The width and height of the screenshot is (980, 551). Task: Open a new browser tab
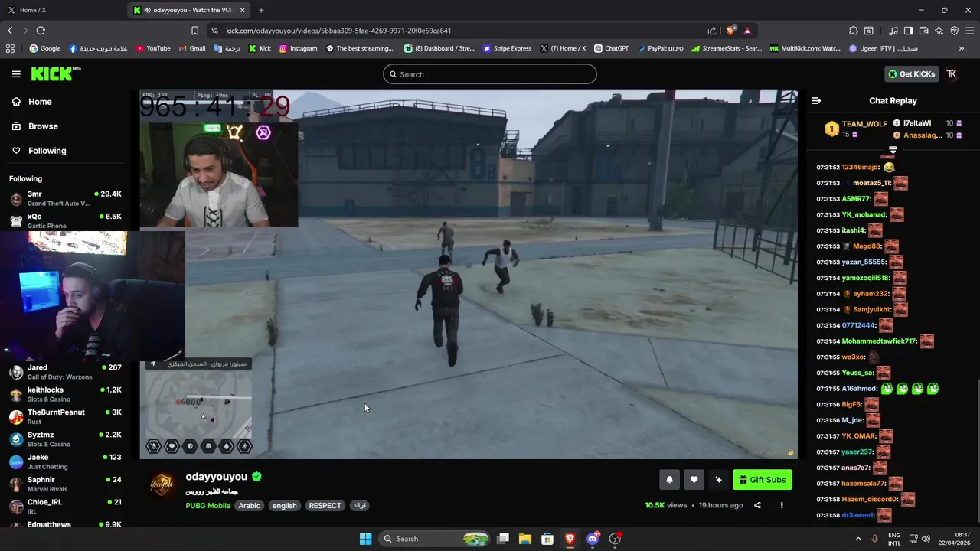[261, 10]
